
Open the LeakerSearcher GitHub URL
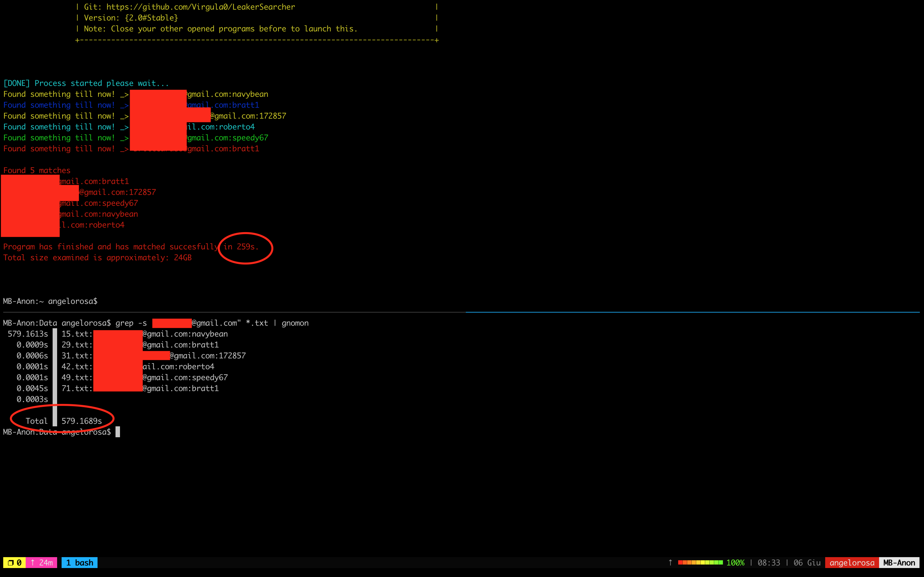tap(201, 7)
